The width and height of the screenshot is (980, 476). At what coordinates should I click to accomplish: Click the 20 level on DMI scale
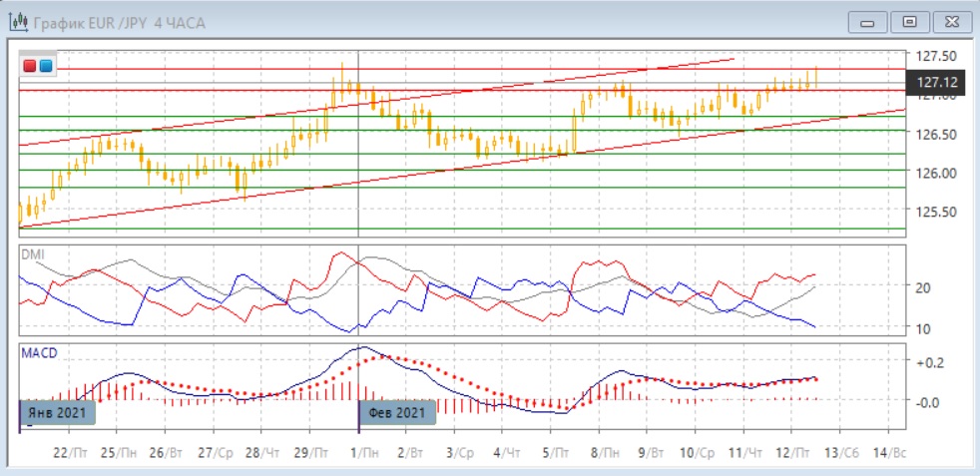click(924, 287)
